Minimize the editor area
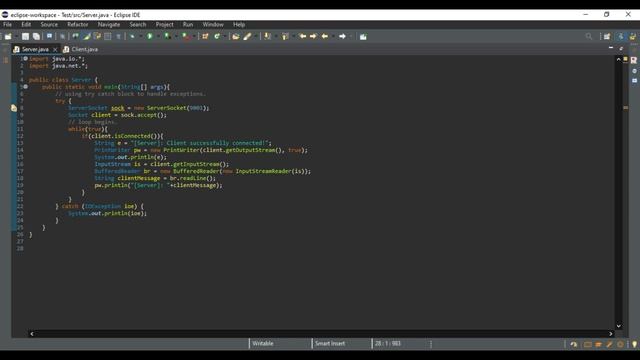This screenshot has height=360, width=640. pyautogui.click(x=611, y=48)
